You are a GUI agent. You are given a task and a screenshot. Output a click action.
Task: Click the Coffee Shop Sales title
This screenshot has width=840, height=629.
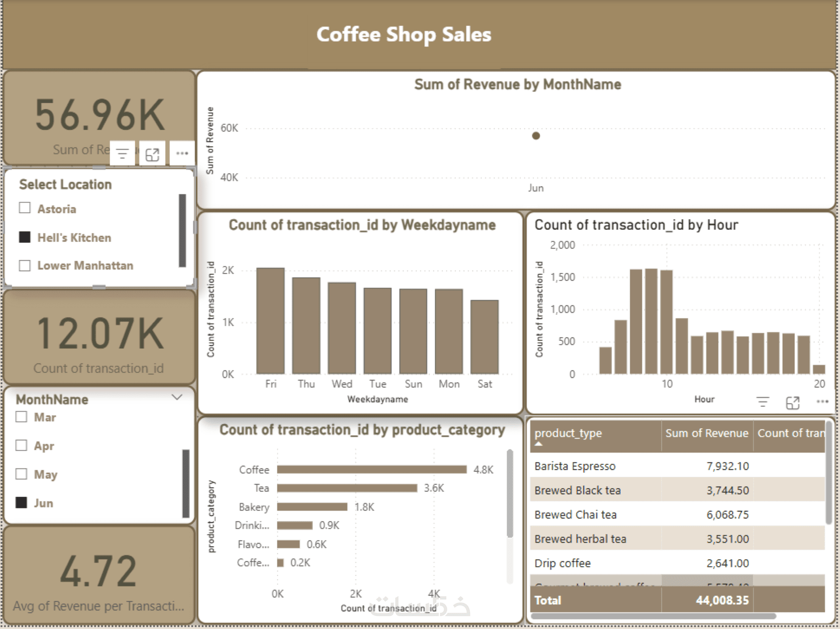404,34
